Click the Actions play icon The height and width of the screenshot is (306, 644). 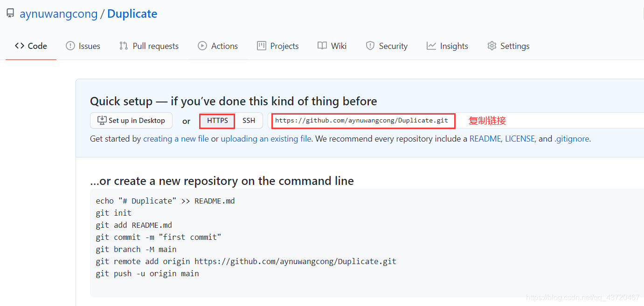pos(202,46)
